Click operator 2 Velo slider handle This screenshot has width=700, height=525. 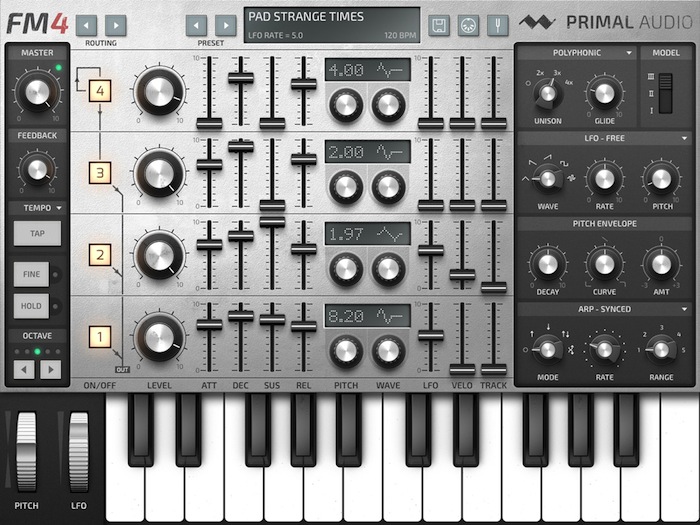point(462,275)
